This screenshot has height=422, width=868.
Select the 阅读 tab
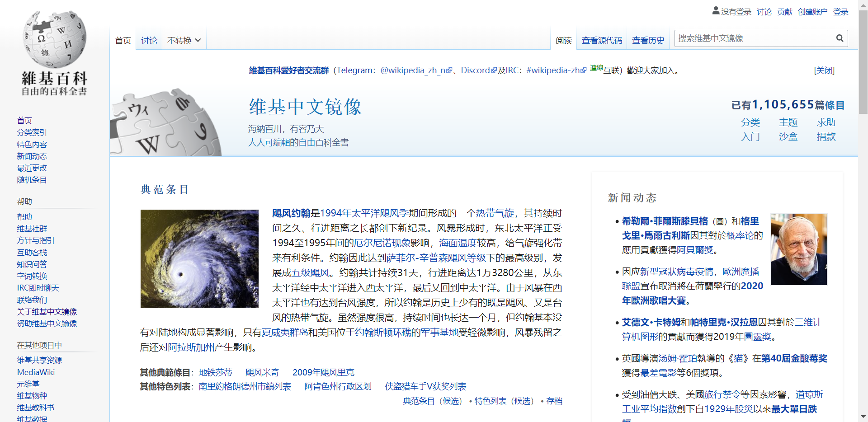[x=564, y=41]
